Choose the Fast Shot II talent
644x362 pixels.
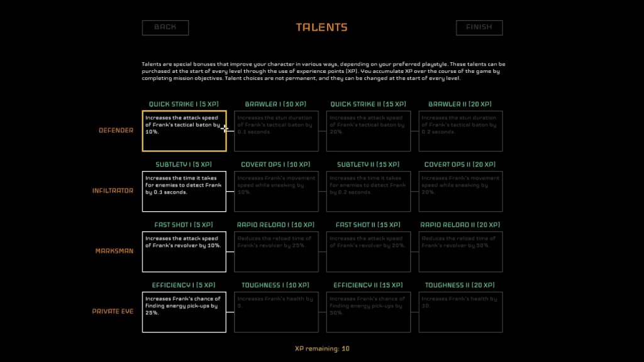pos(369,252)
